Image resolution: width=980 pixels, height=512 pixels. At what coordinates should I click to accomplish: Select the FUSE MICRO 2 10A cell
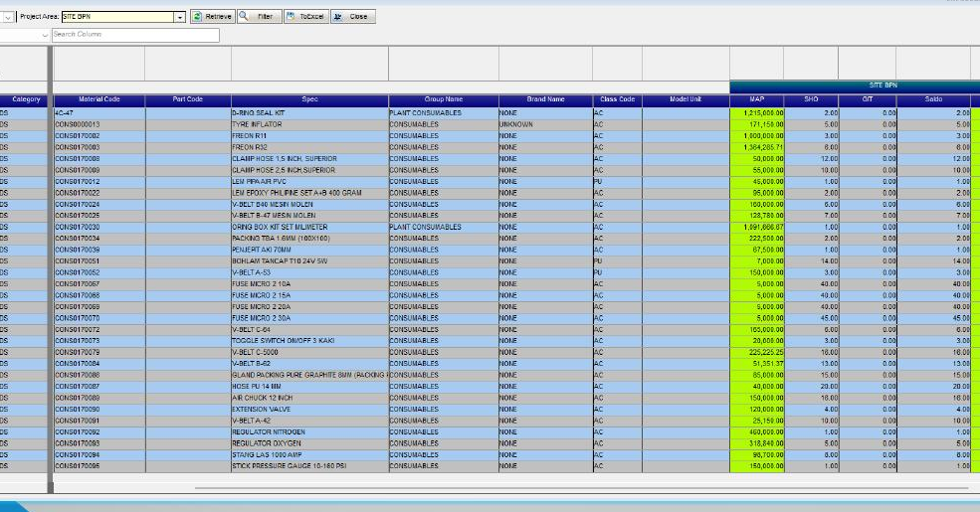[310, 283]
